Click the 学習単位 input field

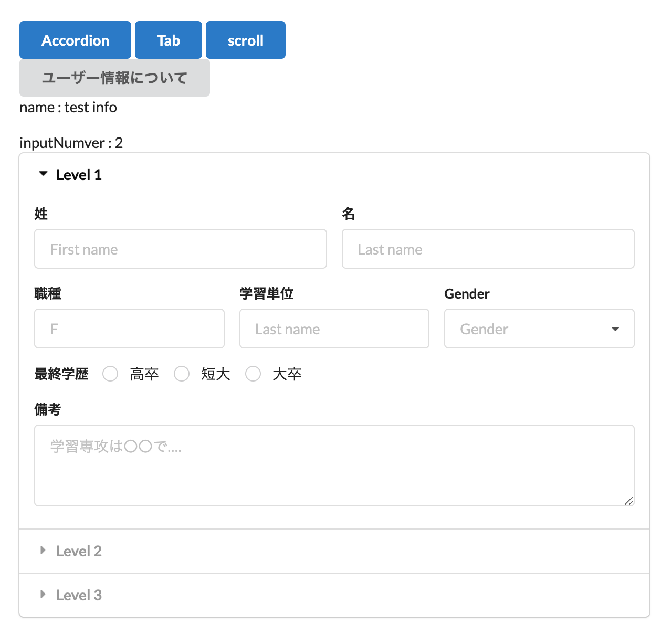point(334,329)
